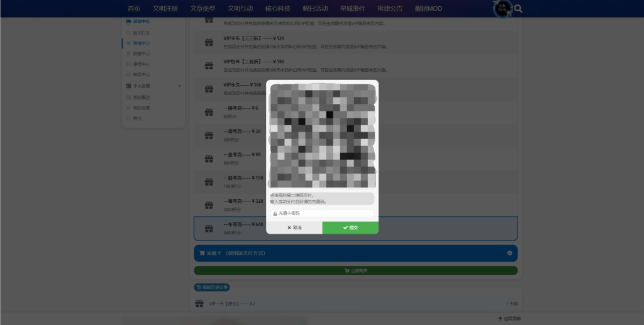This screenshot has height=325, width=644.
Task: Open 文明互动 in the top navigation
Action: (240, 9)
